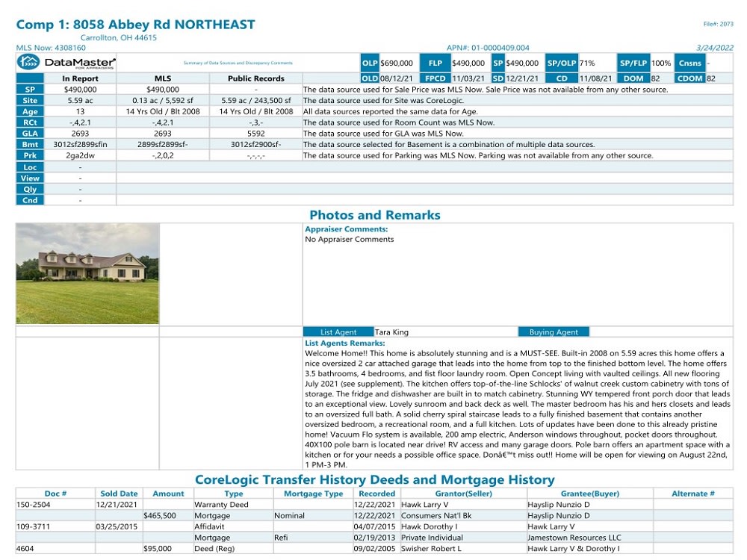
Task: Select the 'View' row label
Action: click(x=30, y=178)
